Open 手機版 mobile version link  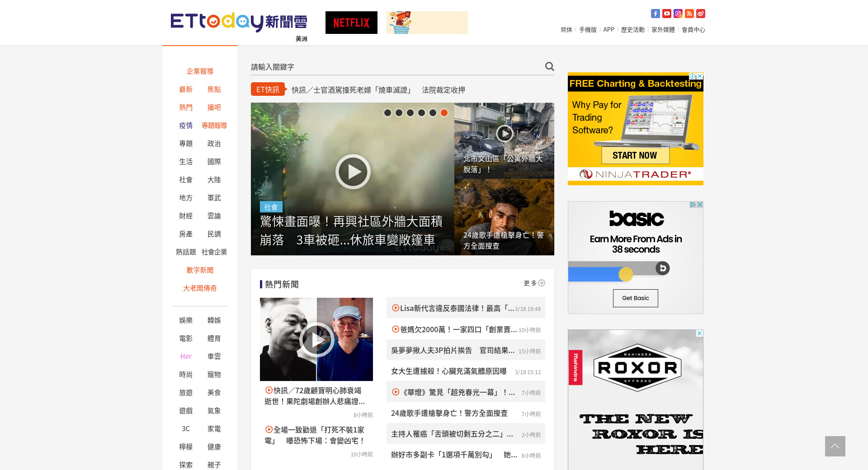coord(588,30)
